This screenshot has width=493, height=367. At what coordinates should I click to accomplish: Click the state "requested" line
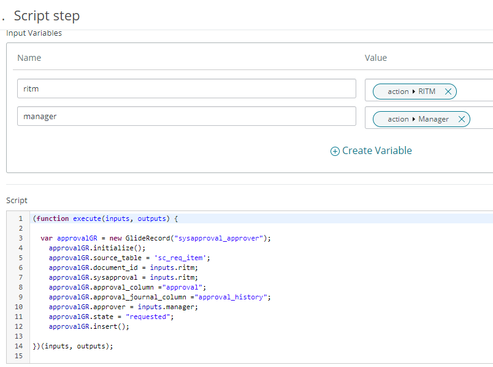111,317
